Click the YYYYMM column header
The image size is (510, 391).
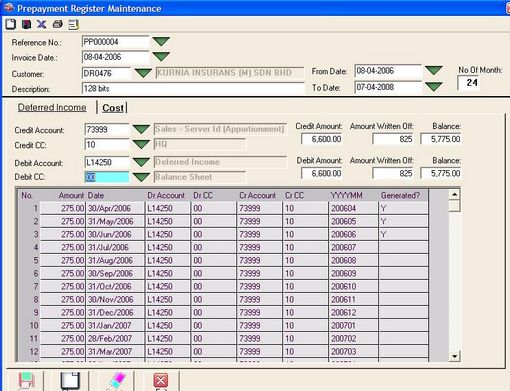(354, 195)
